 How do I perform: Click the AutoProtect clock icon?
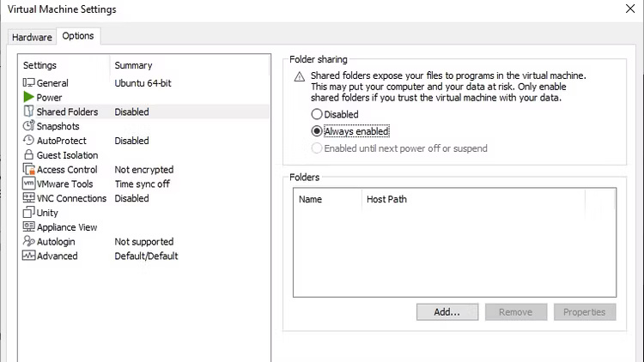tap(29, 141)
